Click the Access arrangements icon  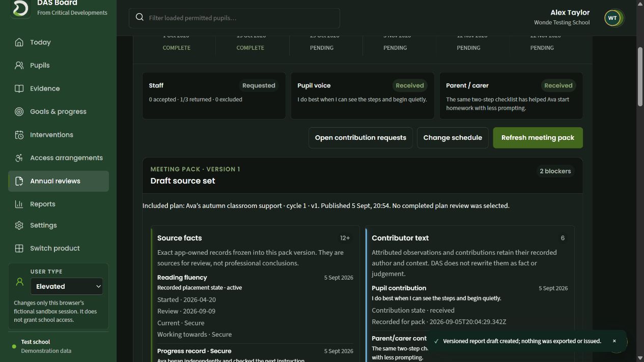[x=19, y=158]
